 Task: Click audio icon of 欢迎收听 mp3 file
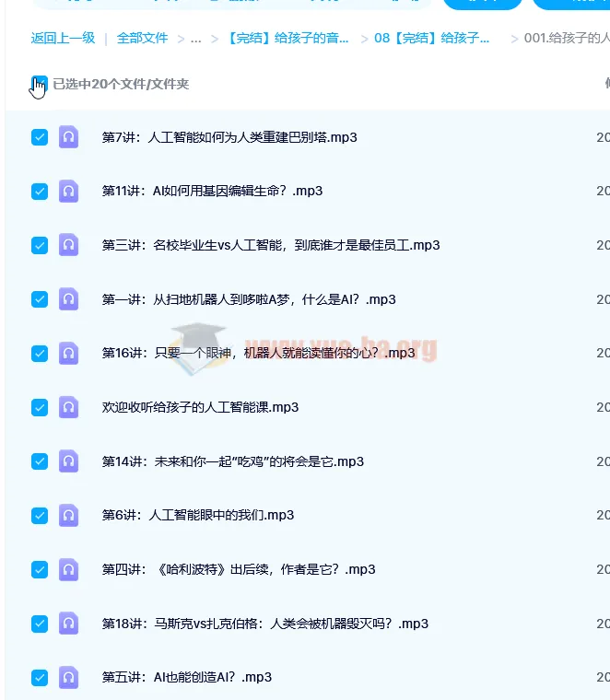coord(69,407)
